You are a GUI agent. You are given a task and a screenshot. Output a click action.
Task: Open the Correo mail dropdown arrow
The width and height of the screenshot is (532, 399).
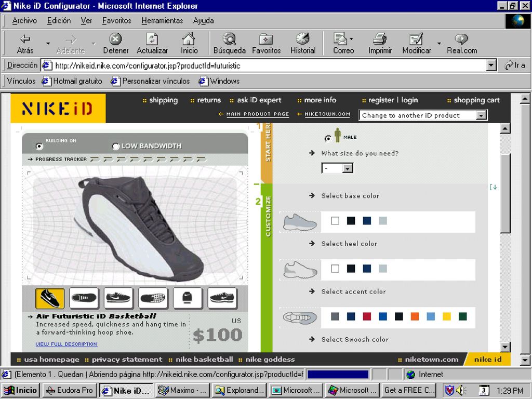coord(351,39)
